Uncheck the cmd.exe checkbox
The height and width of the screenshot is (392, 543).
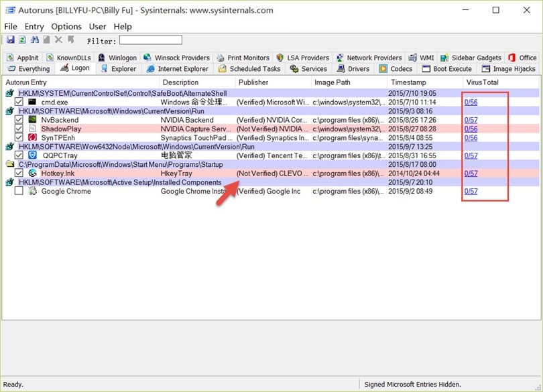pos(19,102)
